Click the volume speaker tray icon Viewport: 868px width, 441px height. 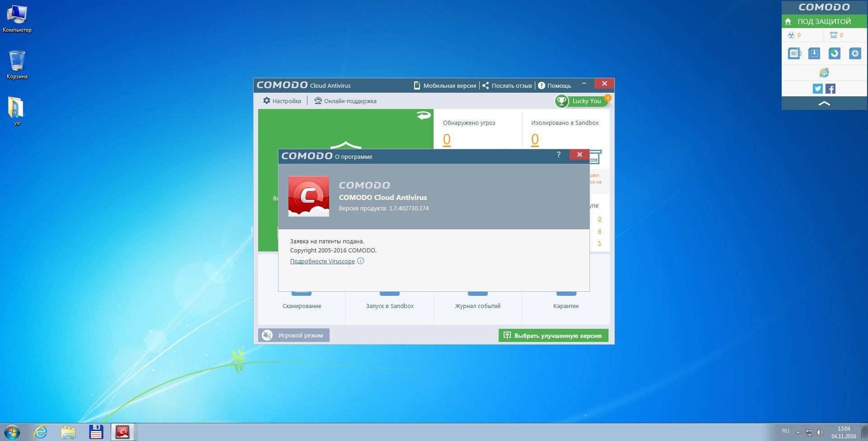coord(820,432)
